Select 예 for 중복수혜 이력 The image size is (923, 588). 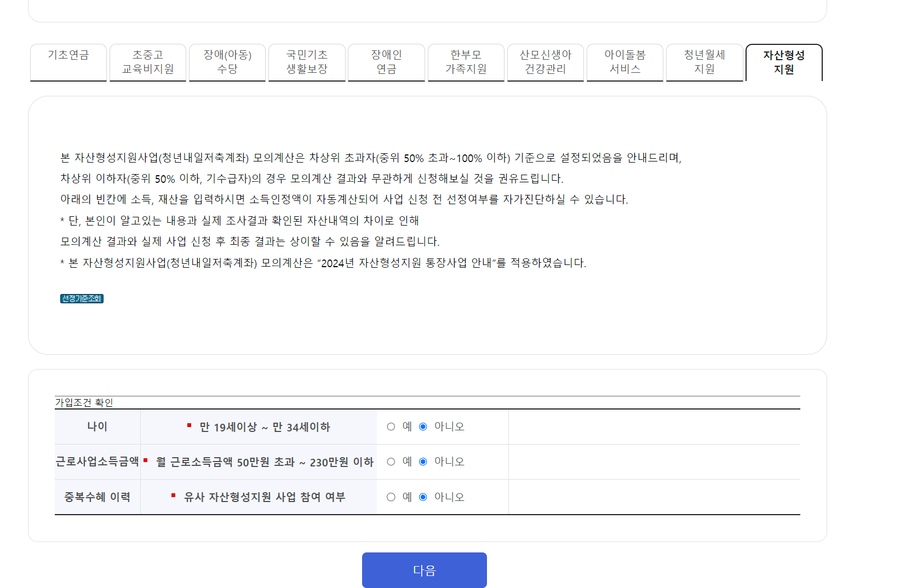coord(391,497)
